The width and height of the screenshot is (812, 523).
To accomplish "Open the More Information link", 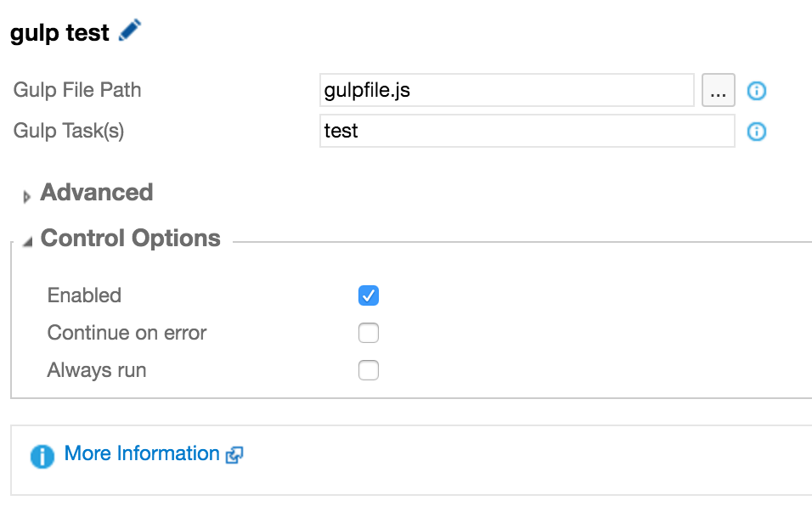I will (x=142, y=453).
